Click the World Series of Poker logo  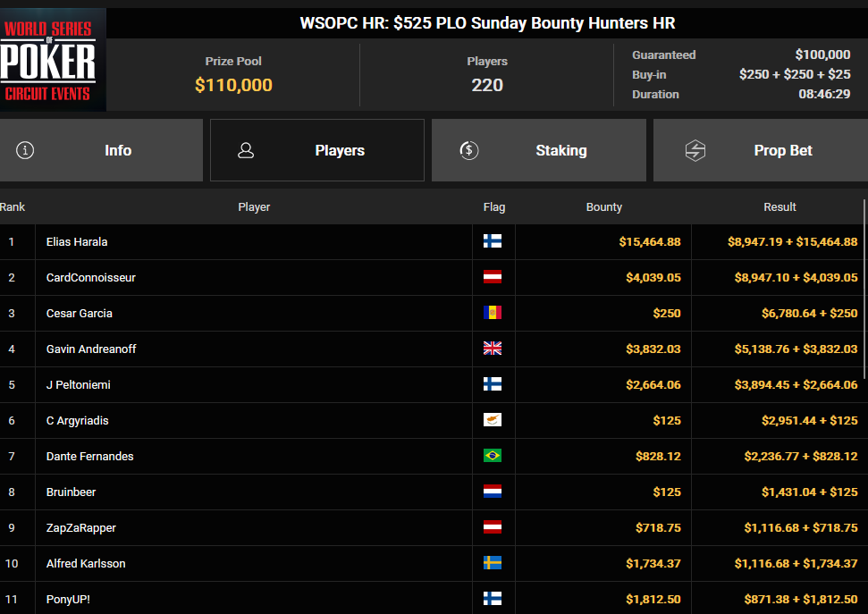tap(53, 61)
